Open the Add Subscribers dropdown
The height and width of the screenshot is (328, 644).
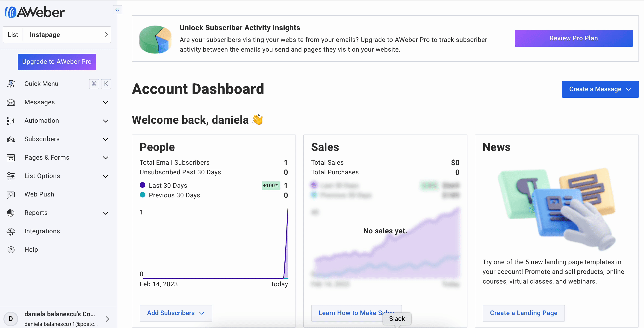point(176,313)
